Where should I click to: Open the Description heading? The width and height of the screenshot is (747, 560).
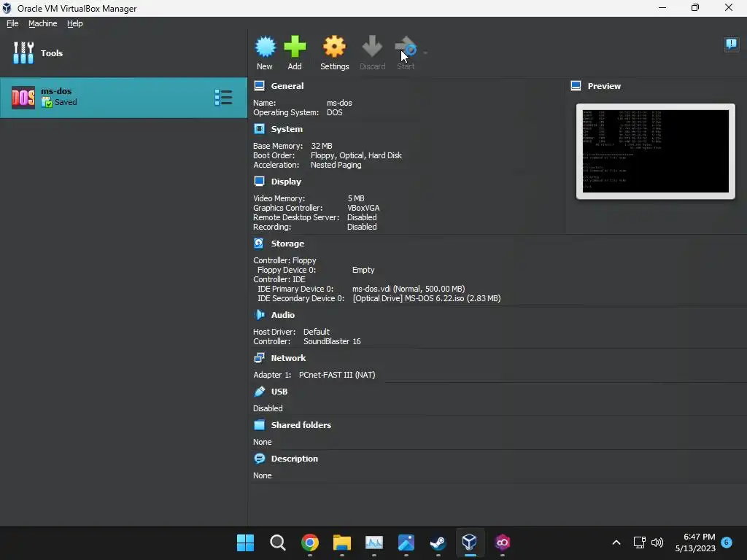click(295, 459)
